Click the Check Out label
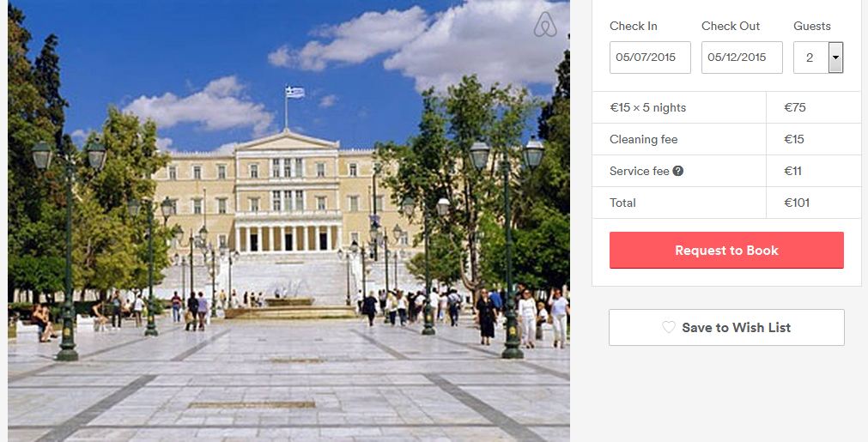The height and width of the screenshot is (442, 868). [731, 26]
